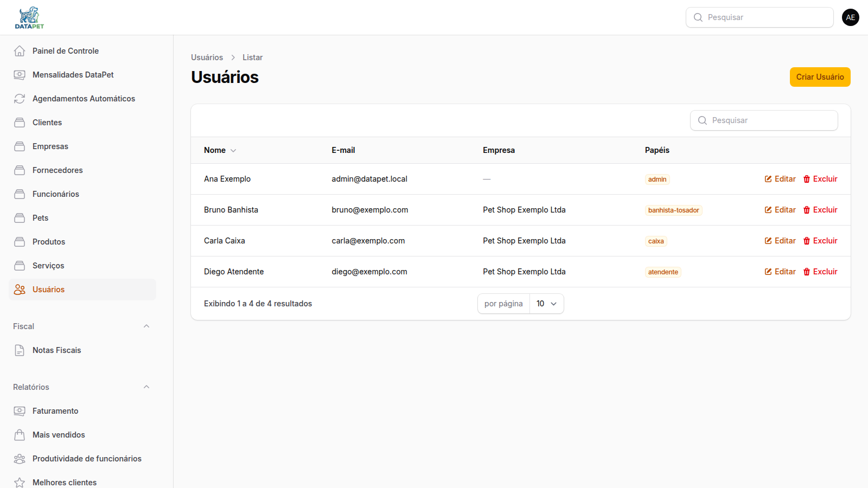Click the Produtividade de funcionários group icon

20,459
